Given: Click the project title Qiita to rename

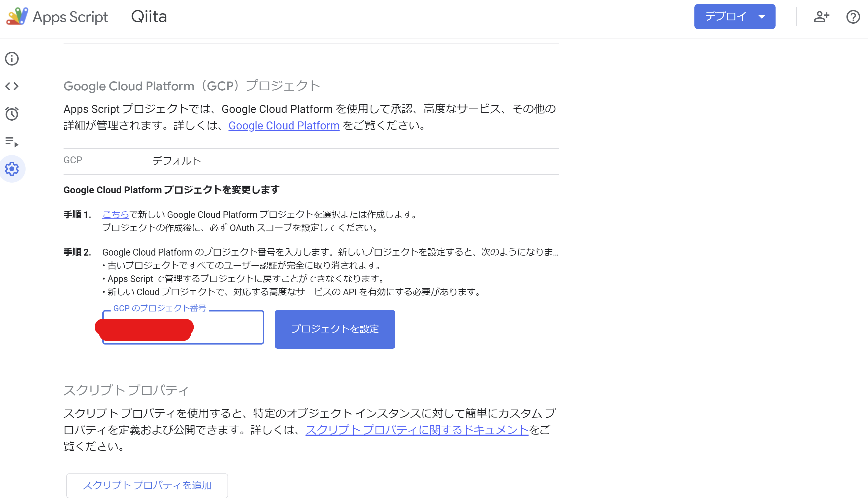Looking at the screenshot, I should pyautogui.click(x=149, y=16).
